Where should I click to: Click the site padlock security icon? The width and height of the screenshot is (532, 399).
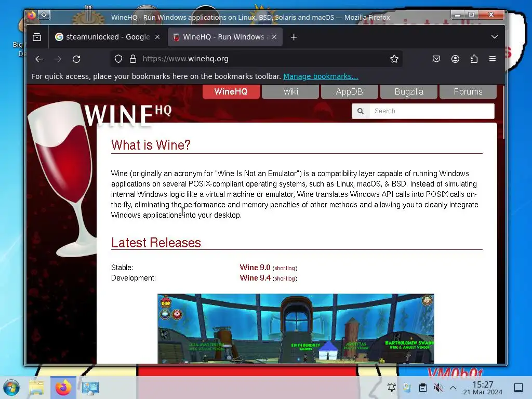(133, 59)
